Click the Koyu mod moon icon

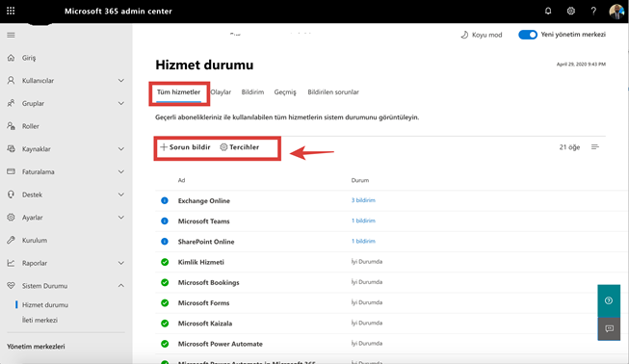[464, 35]
